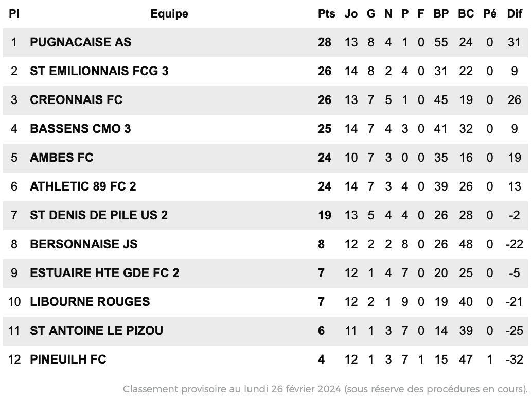Select ATHLETIC 89 FC 2 team
Viewport: 532px width, 410px height.
point(83,186)
